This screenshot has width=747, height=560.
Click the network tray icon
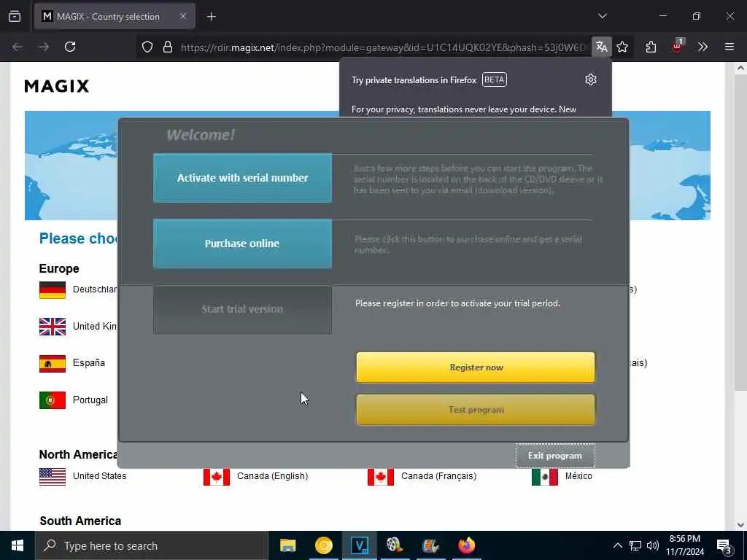635,545
